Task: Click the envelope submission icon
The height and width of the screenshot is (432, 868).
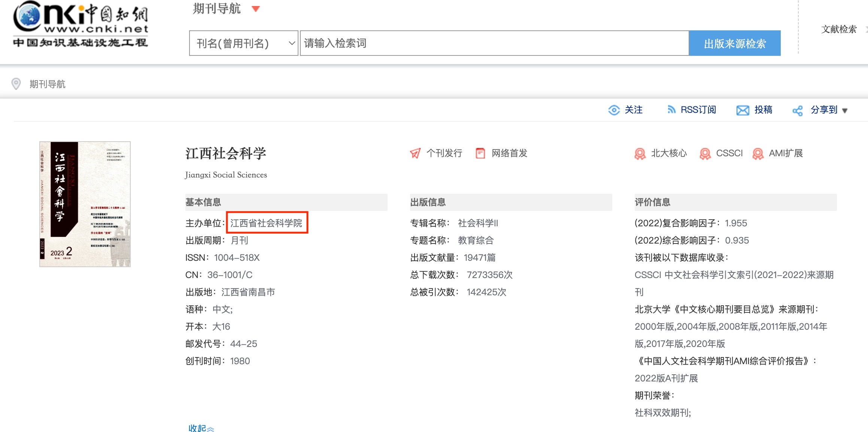Action: (x=743, y=110)
